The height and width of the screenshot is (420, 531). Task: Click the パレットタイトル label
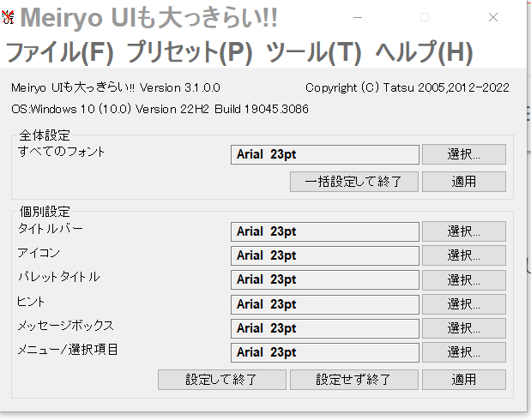[x=59, y=277]
